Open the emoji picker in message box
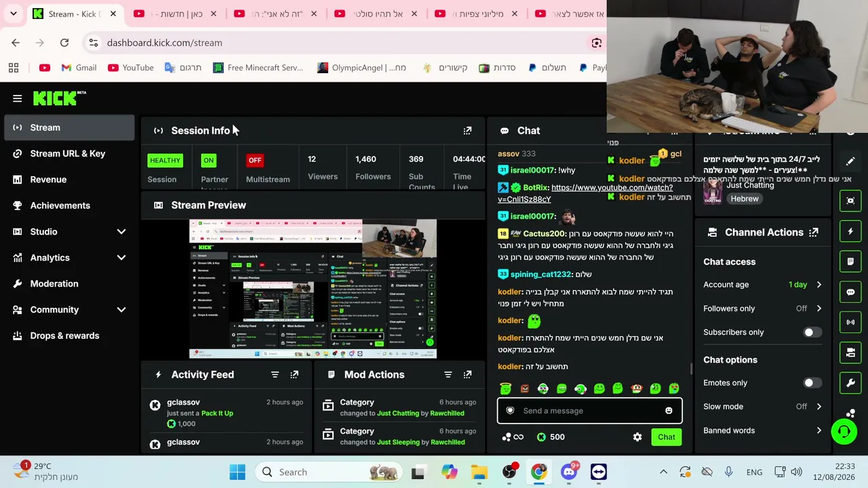The width and height of the screenshot is (868, 488). pyautogui.click(x=669, y=411)
